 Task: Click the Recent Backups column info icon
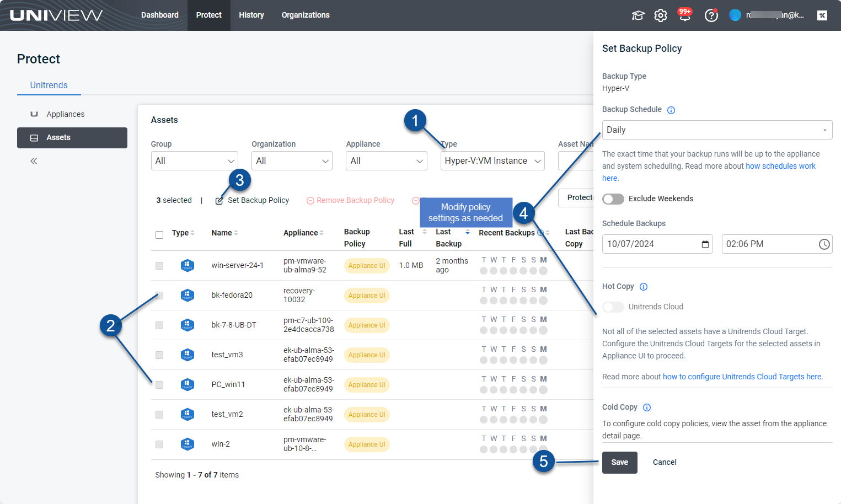(x=540, y=233)
